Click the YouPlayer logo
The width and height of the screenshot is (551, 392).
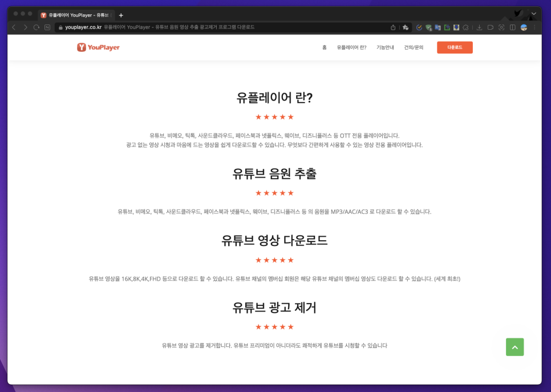pos(98,47)
